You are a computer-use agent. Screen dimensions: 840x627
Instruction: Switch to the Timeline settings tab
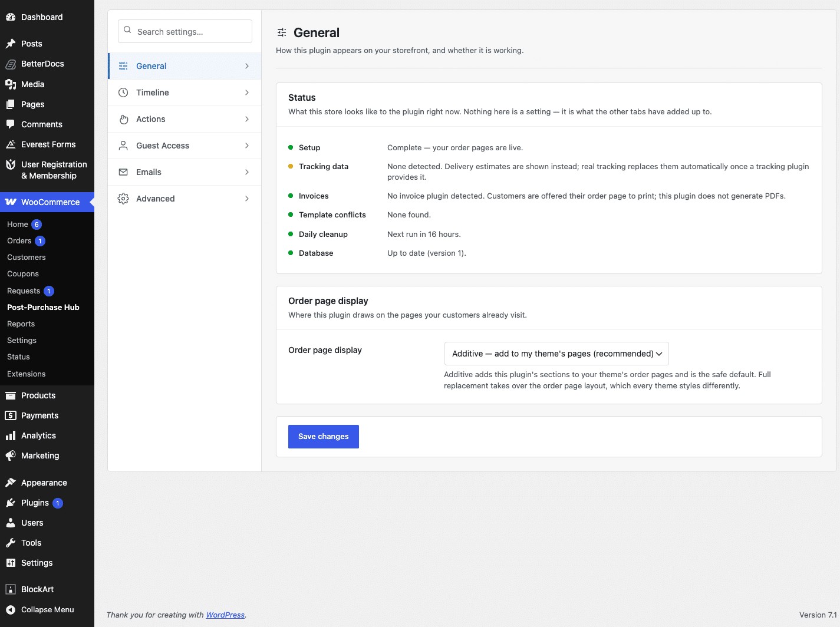[185, 93]
